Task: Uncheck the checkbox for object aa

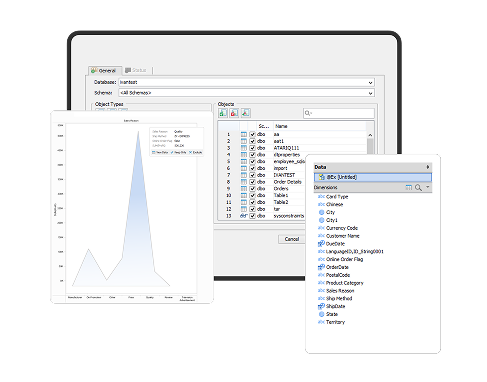Action: pos(252,134)
